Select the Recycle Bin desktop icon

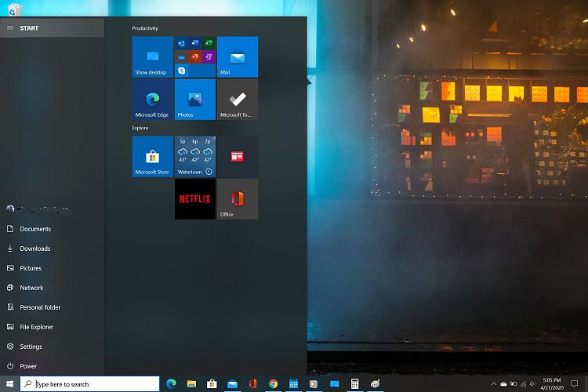pyautogui.click(x=14, y=9)
